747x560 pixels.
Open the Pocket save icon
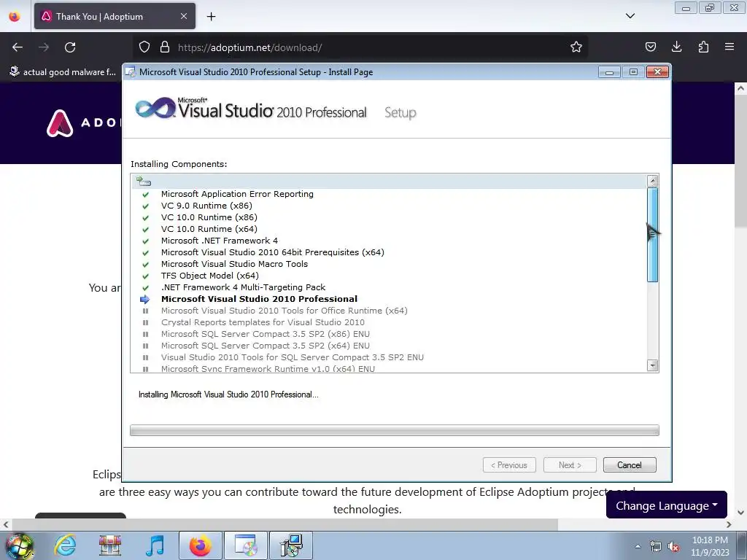(650, 47)
